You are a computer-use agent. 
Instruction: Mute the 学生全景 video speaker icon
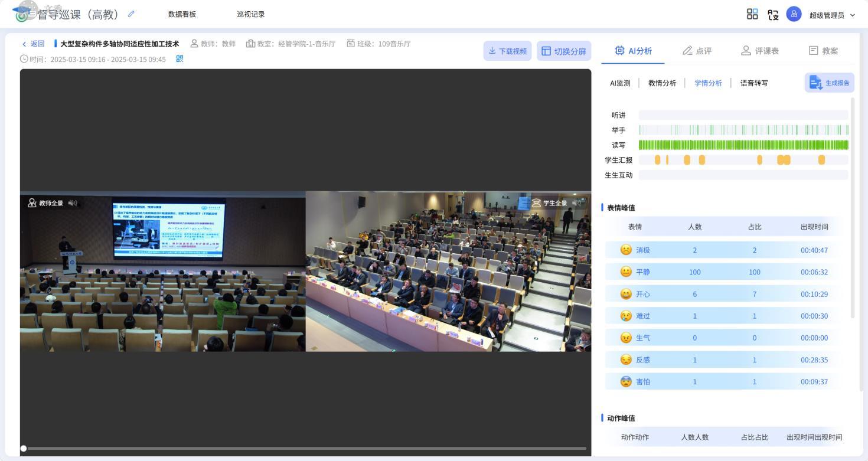click(x=576, y=203)
